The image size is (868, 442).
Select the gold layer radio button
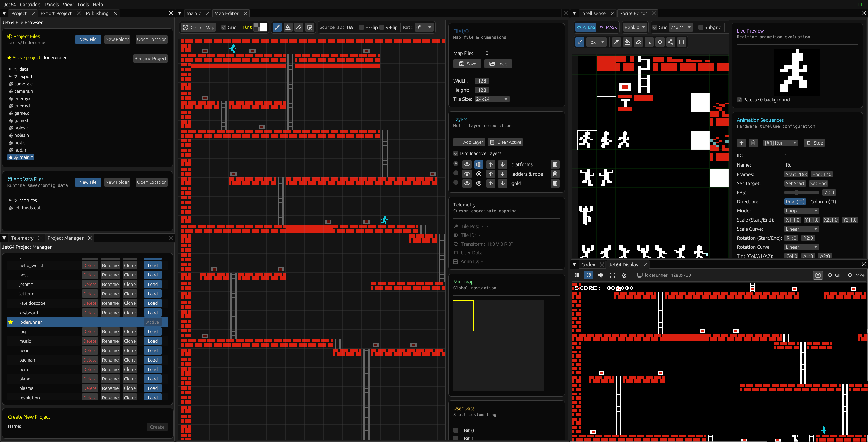456,182
